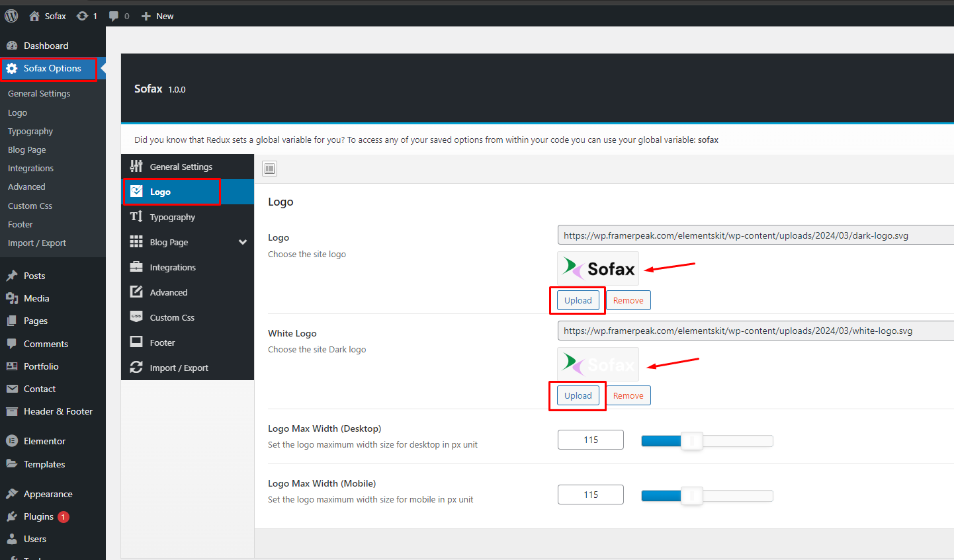Open Integrations submenu link in sidebar
954x560 pixels.
(31, 168)
